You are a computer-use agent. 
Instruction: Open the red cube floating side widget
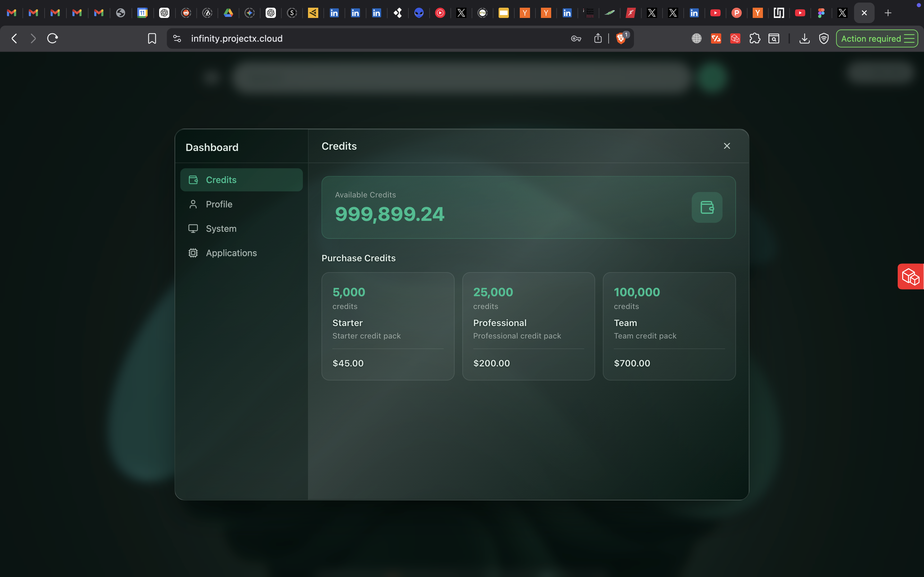(911, 277)
